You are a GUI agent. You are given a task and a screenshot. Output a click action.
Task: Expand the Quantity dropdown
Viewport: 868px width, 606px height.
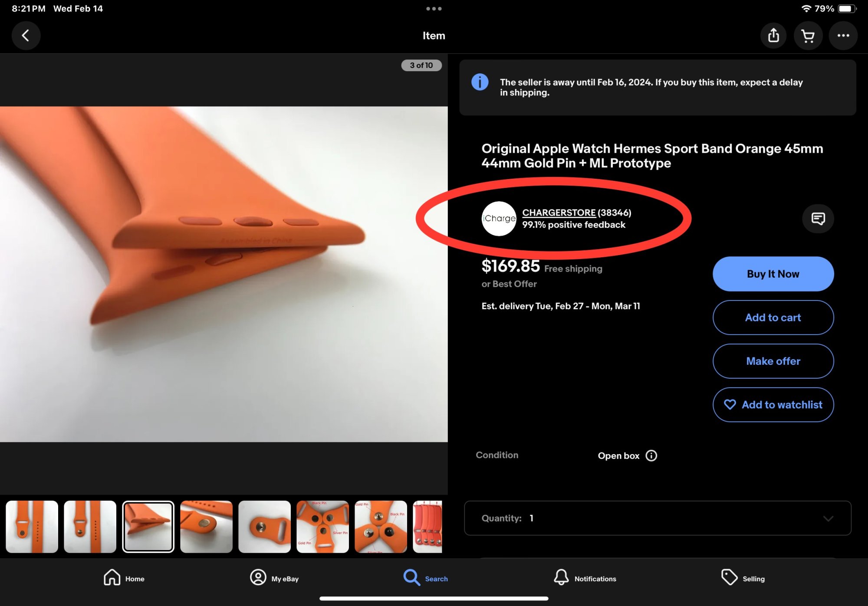tap(658, 518)
